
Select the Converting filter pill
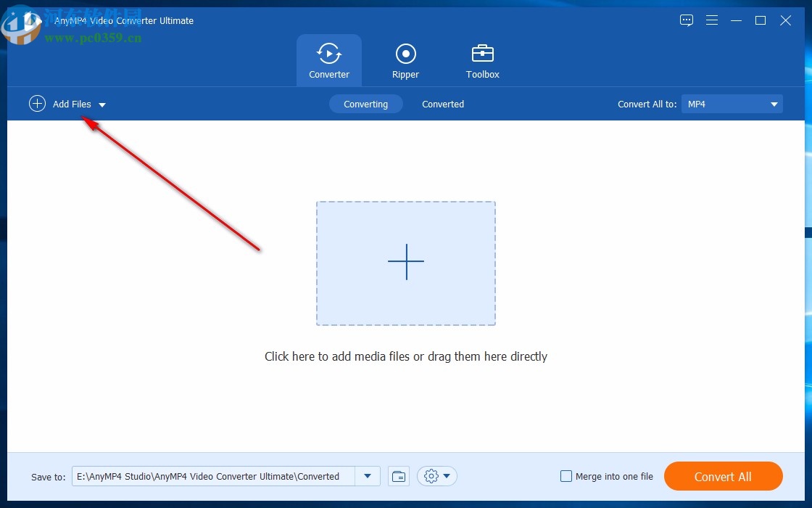[366, 104]
